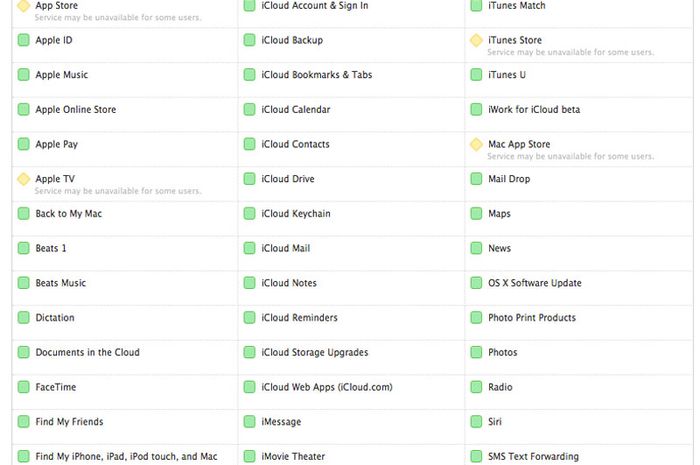Viewport: 700px width, 465px height.
Task: Click the iCloud Bookmarks & Tabs label
Action: [x=317, y=75]
